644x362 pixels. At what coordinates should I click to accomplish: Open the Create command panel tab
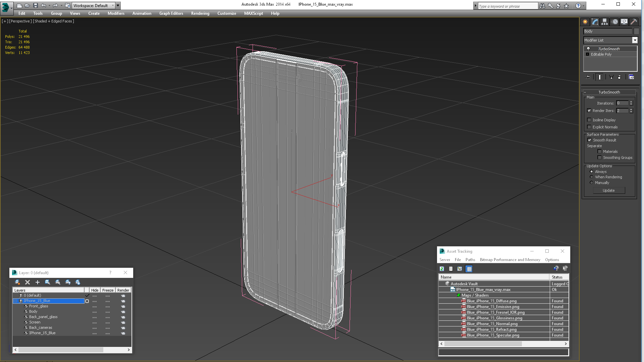[585, 22]
